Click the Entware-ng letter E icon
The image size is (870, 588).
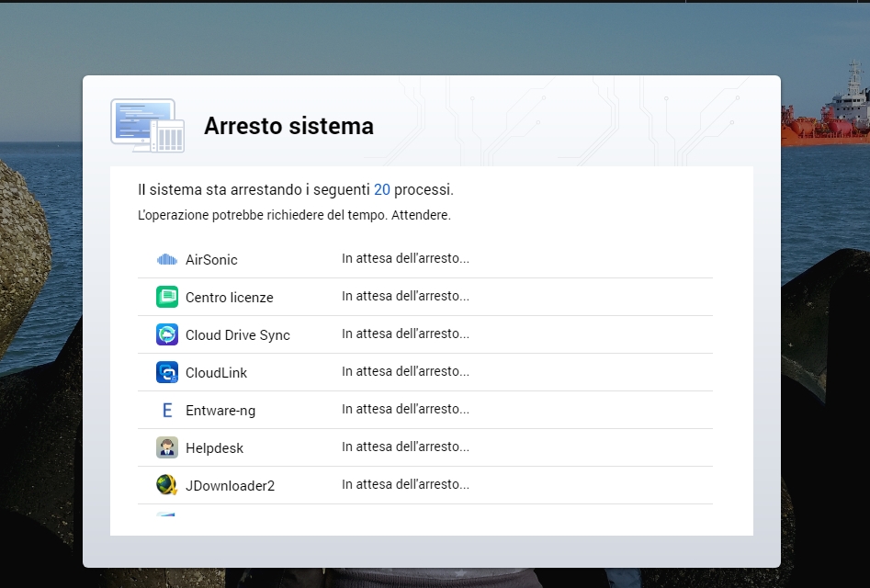pyautogui.click(x=166, y=411)
